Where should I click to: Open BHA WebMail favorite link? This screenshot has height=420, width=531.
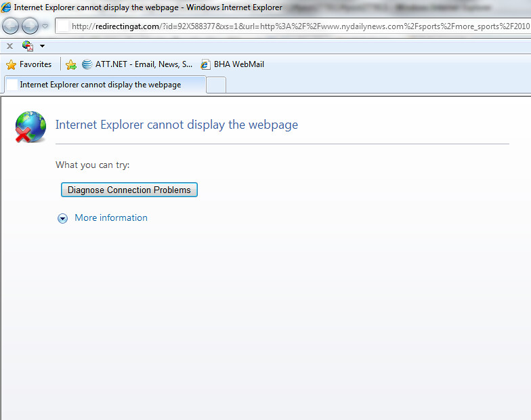tap(232, 64)
